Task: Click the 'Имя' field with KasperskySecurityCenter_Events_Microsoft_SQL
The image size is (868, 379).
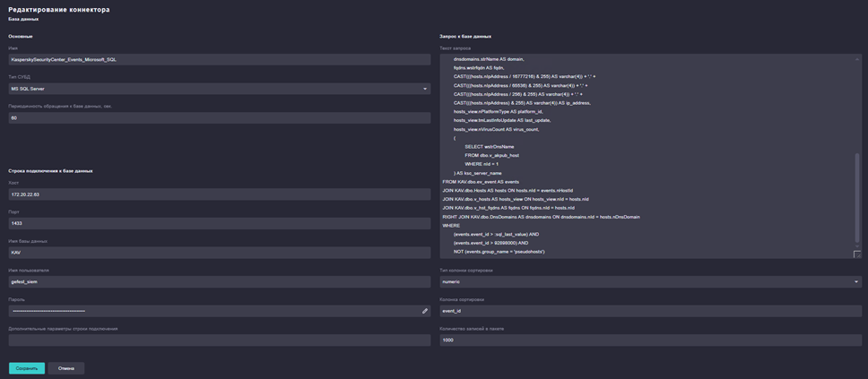Action: (220, 59)
